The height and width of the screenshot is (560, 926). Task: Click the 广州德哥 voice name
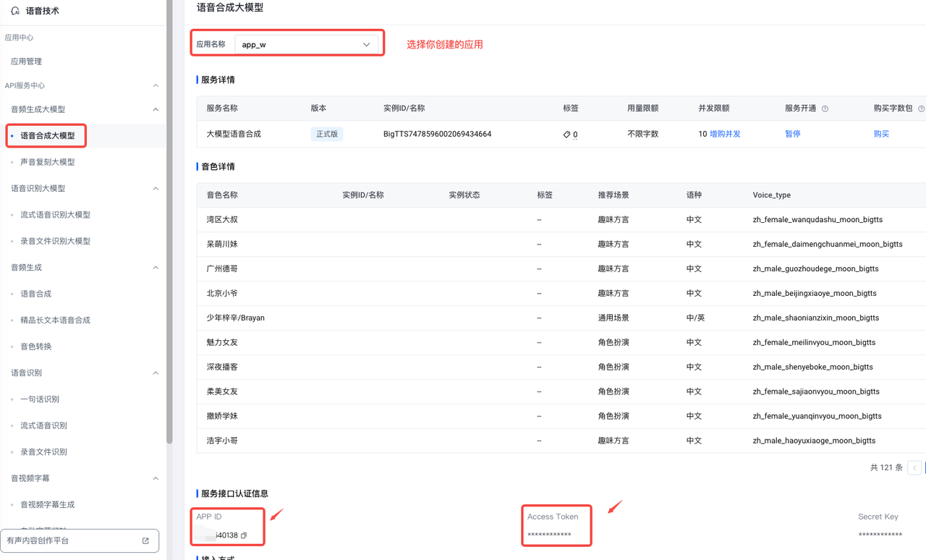[x=222, y=268]
